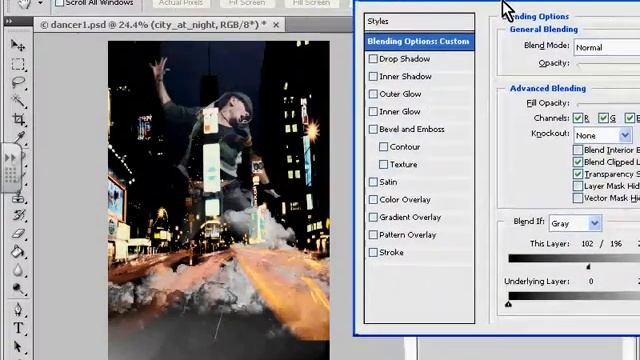The width and height of the screenshot is (640, 360).
Task: Select the Eyedropper tool
Action: (19, 137)
